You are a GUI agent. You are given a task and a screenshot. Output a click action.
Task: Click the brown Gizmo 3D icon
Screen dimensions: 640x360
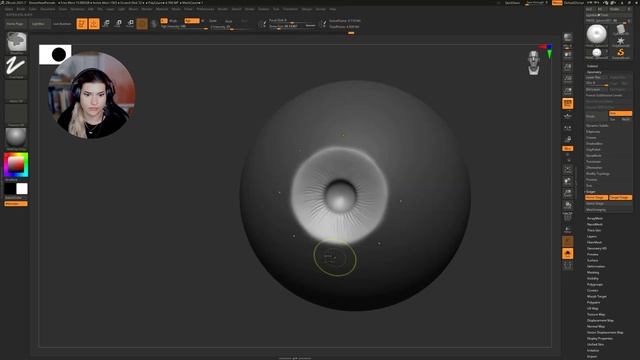click(x=142, y=24)
